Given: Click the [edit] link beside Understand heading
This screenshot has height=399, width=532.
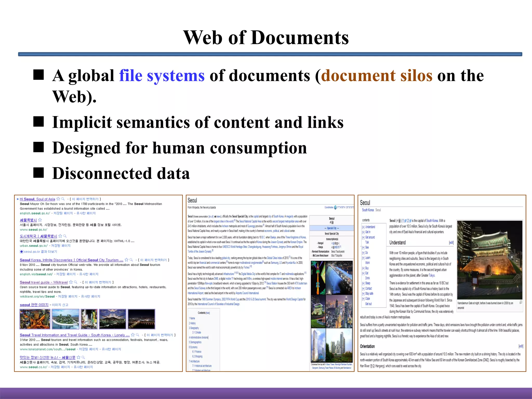Looking at the screenshot, I should coord(451,243).
